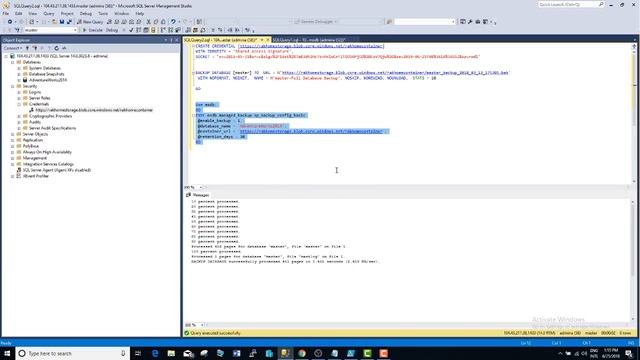Viewport: 640px width, 360px height.
Task: Click the Undo arrow icon
Action: (173, 22)
